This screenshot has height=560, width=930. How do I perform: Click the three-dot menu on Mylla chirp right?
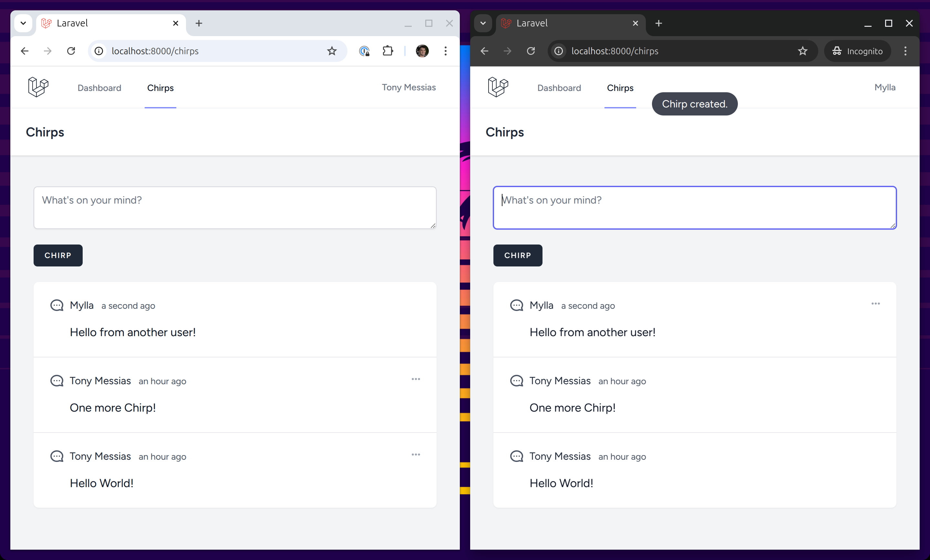(875, 304)
